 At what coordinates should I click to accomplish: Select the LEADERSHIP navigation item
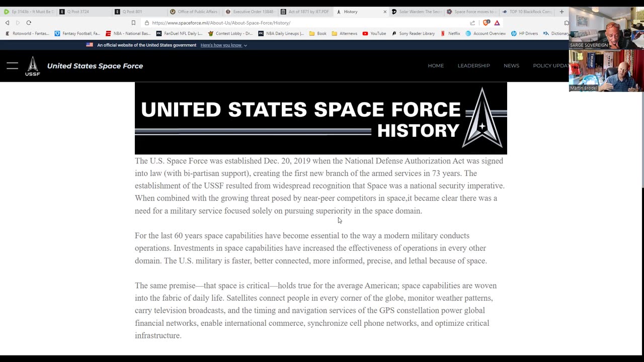coord(473,66)
